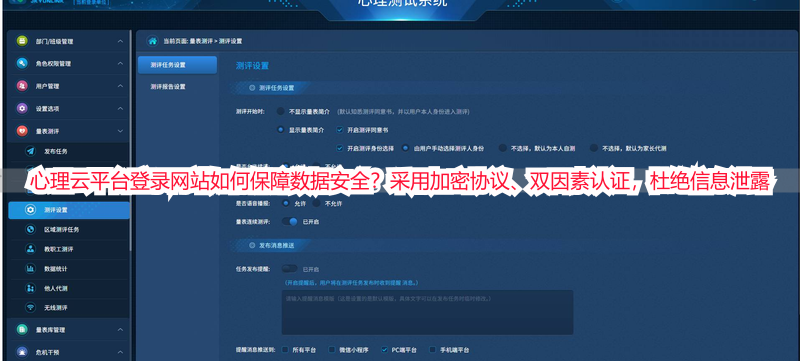Click the 数据统计 bar chart icon
The height and width of the screenshot is (361, 800).
pyautogui.click(x=31, y=269)
